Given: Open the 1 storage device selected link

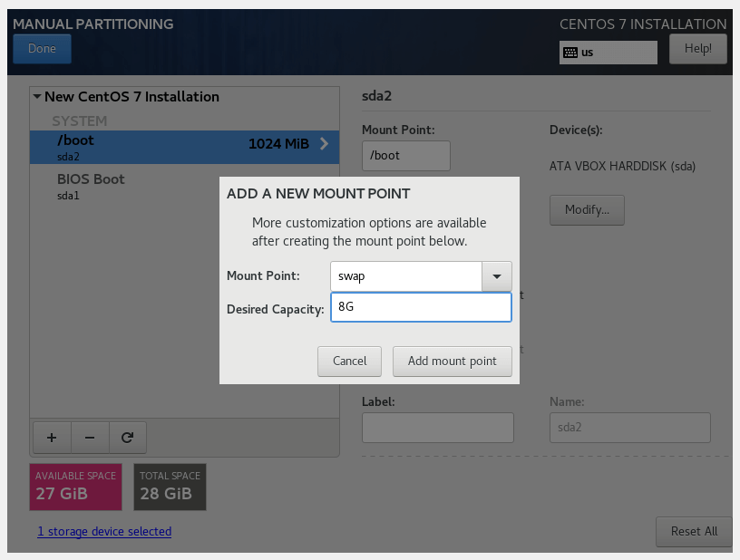Looking at the screenshot, I should (x=104, y=531).
